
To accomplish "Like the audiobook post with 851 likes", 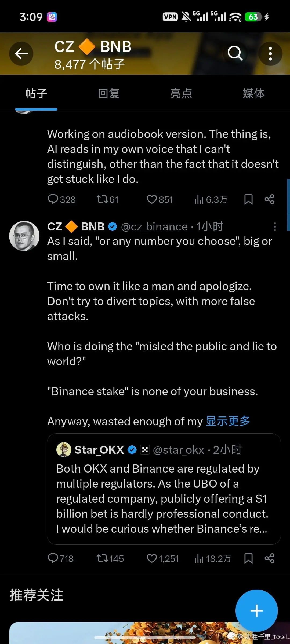I will coord(152,199).
